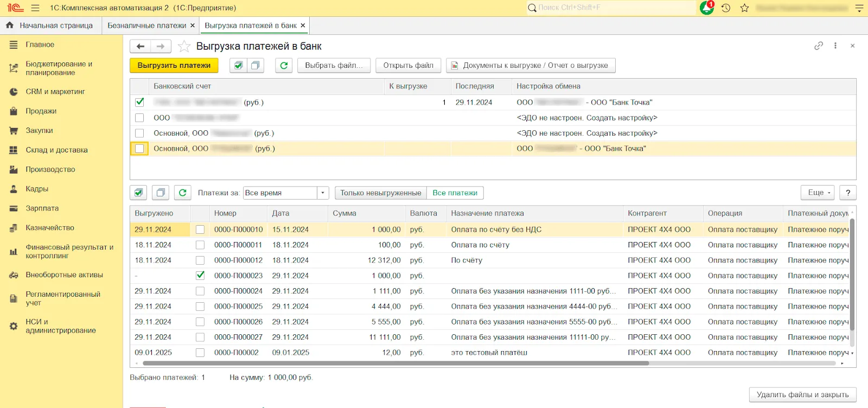The image size is (868, 408).
Task: Expand the 'Платежи за' period dropdown
Action: tap(323, 193)
